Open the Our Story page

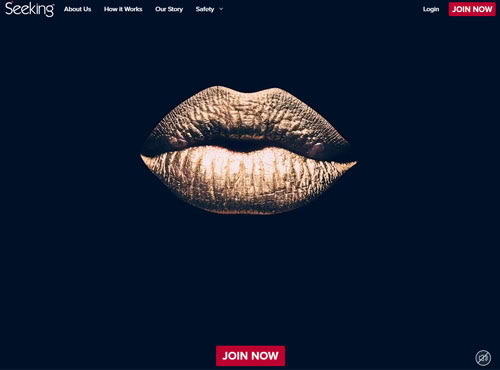[x=169, y=9]
